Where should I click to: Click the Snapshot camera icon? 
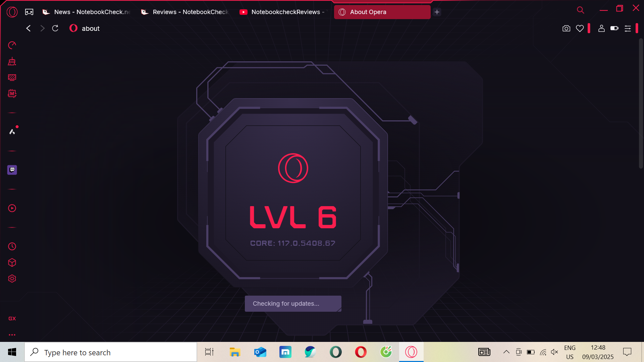coord(566,28)
